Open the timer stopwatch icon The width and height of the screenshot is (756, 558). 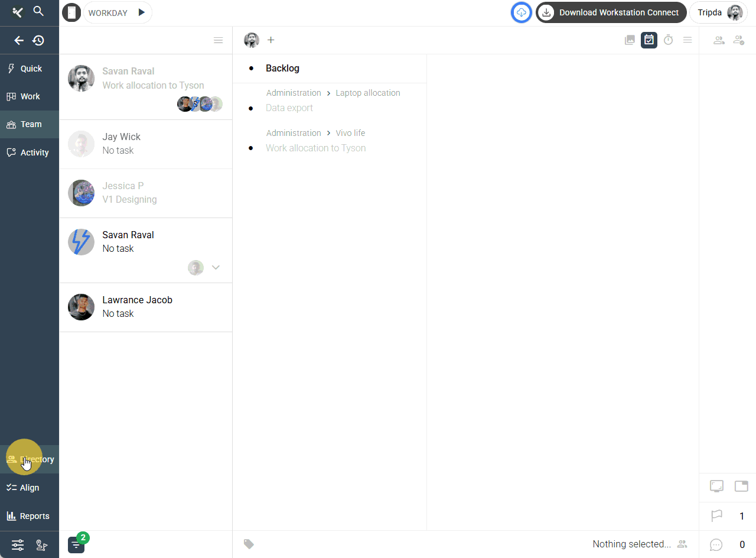(x=668, y=40)
